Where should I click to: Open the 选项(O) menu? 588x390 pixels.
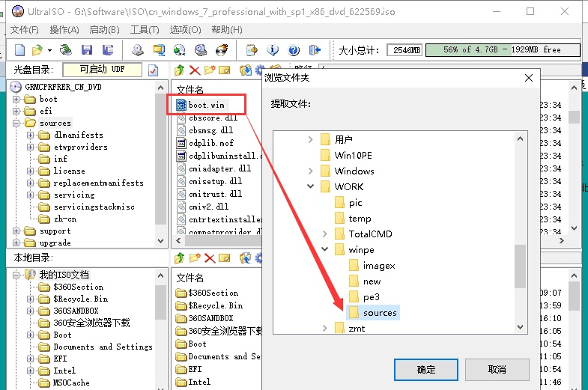[185, 30]
